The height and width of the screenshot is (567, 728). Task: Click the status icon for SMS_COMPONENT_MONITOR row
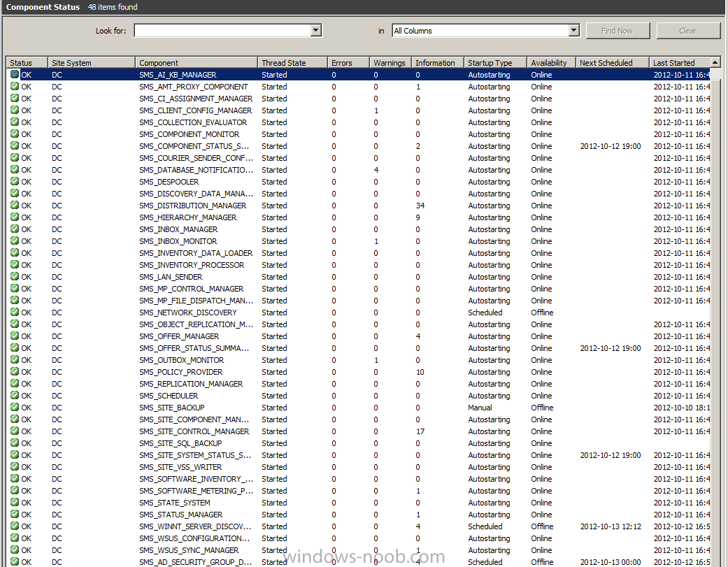pos(15,134)
